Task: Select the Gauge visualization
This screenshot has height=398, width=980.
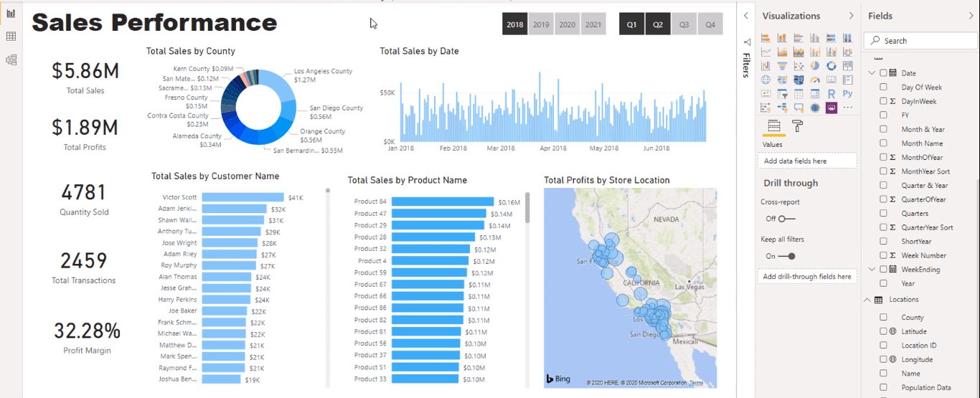Action: [815, 80]
